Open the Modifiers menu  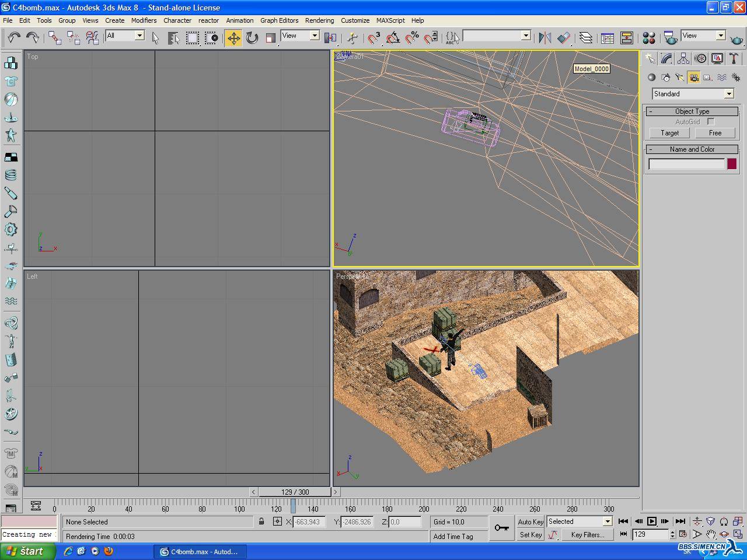coord(144,20)
